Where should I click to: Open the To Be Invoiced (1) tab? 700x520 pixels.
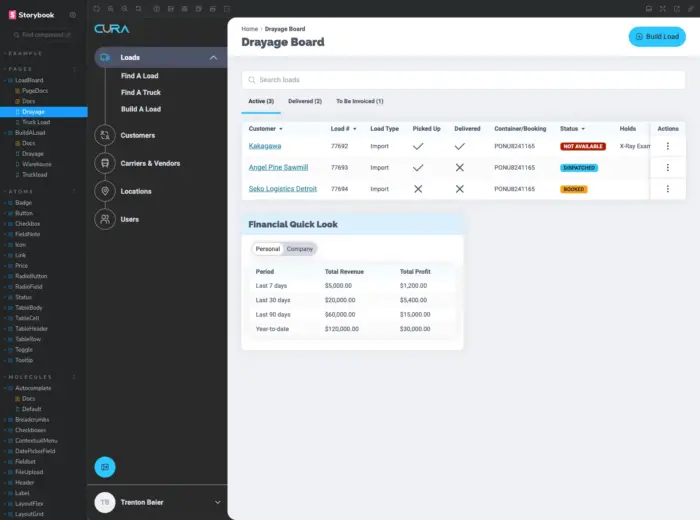[x=359, y=101]
